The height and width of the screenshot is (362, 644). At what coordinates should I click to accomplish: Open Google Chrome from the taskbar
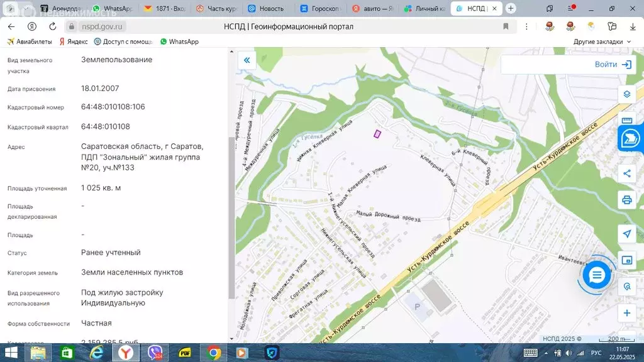[x=213, y=353]
